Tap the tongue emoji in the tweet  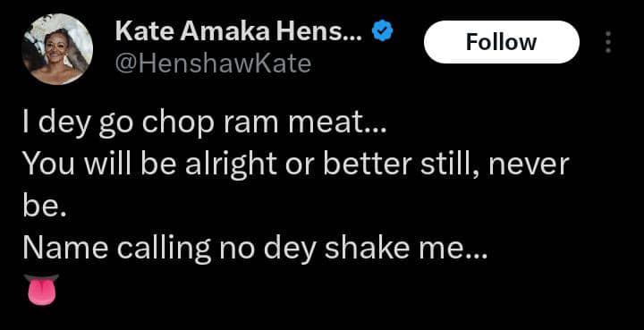(x=41, y=290)
